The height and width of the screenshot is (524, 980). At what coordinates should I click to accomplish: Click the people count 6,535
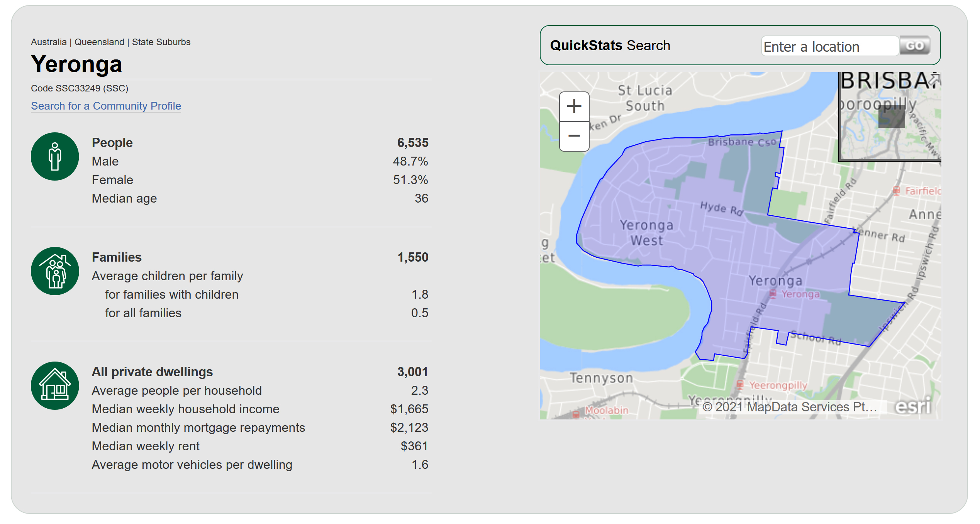pyautogui.click(x=413, y=143)
